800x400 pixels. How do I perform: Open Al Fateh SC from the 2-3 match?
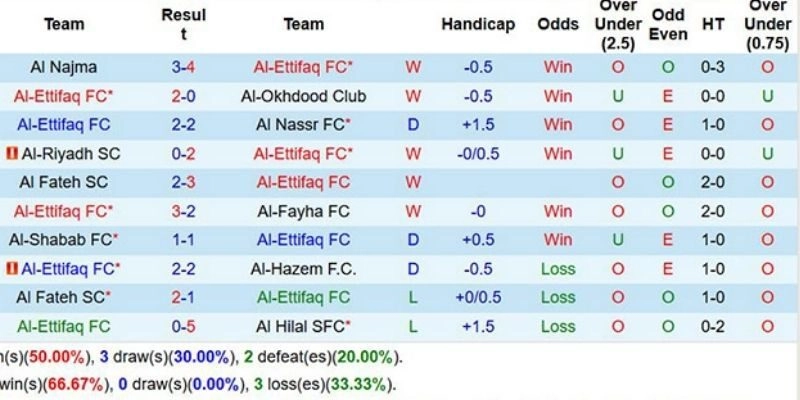[x=64, y=183]
